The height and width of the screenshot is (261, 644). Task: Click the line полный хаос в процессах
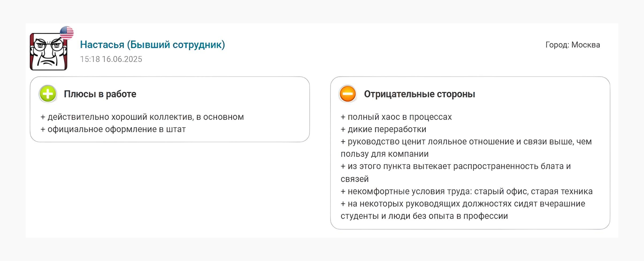396,117
